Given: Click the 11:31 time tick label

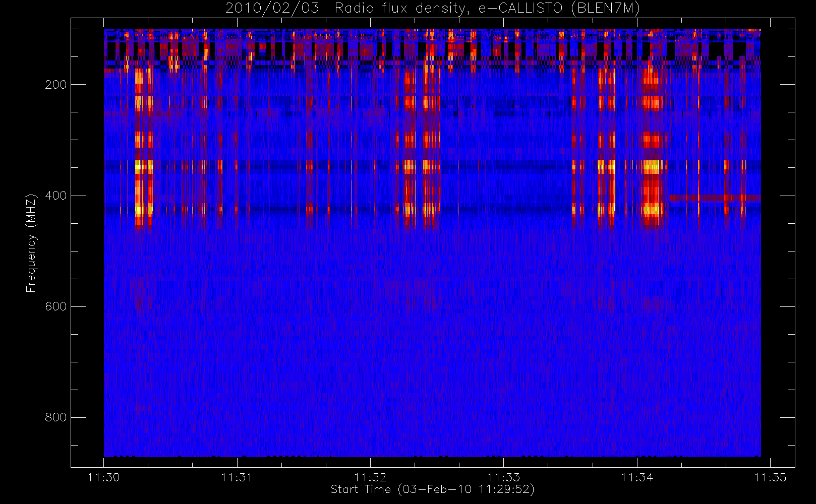Looking at the screenshot, I should pos(237,477).
